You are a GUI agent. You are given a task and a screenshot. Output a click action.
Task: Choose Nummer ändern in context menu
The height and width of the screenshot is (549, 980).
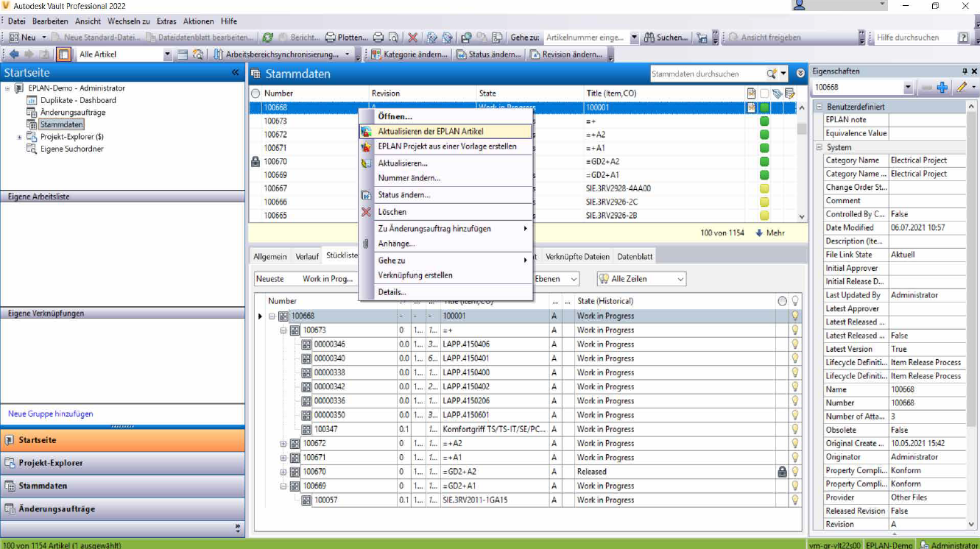tap(445, 178)
